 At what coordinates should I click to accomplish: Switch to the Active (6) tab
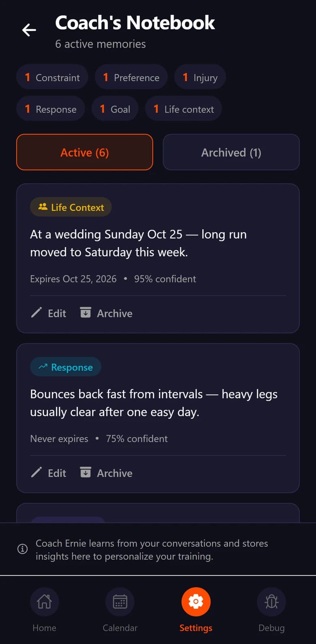coord(85,152)
